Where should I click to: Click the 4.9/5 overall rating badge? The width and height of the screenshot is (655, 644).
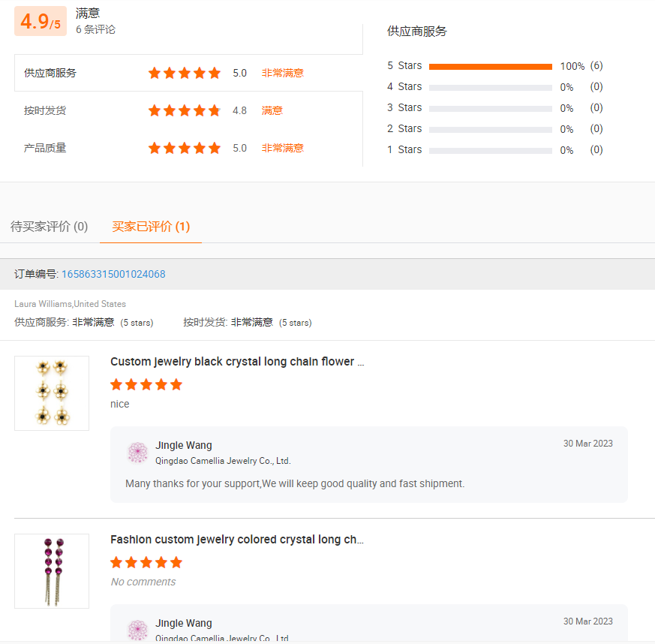41,22
